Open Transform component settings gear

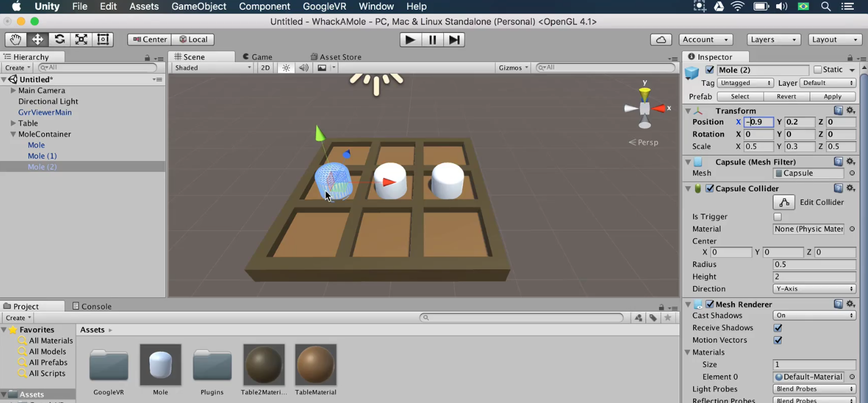coord(851,110)
